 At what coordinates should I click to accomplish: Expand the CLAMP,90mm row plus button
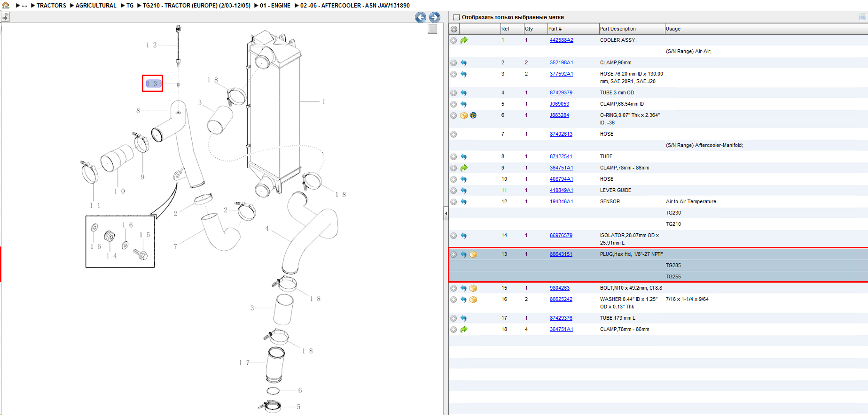(x=454, y=63)
